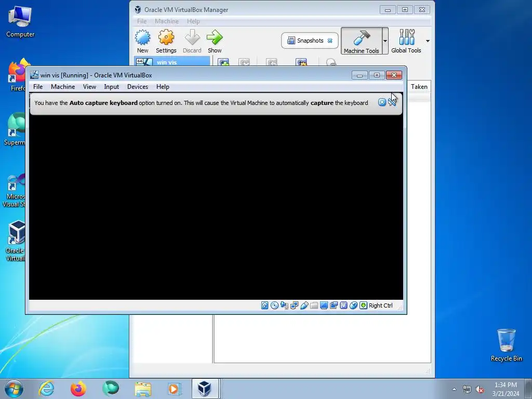Click the display status icon in VM
Image resolution: width=532 pixels, height=399 pixels.
(324, 305)
